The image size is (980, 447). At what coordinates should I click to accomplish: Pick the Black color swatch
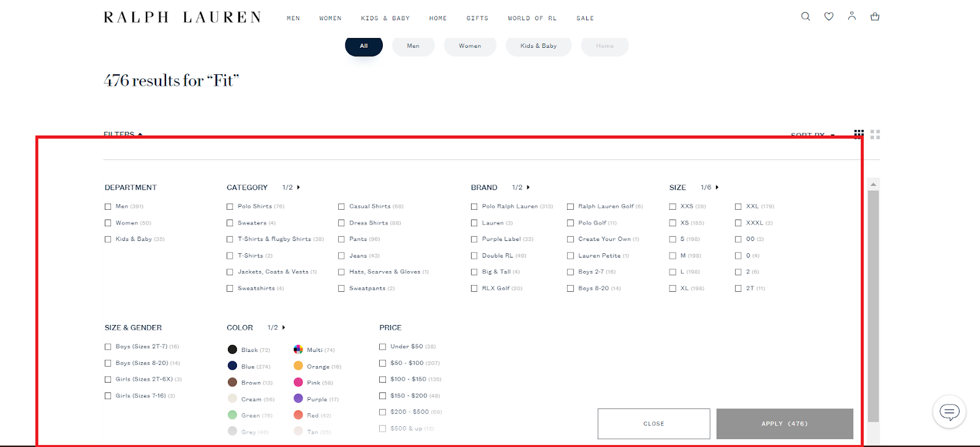(232, 350)
